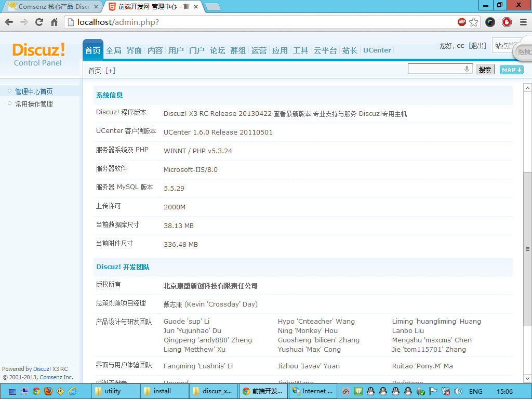Open the Comsenz Inc. footer link
Image resolution: width=532 pixels, height=399 pixels.
pos(56,377)
